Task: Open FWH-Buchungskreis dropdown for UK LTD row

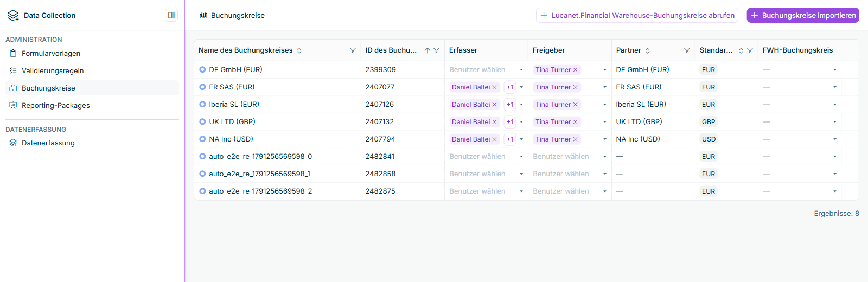Action: (835, 122)
